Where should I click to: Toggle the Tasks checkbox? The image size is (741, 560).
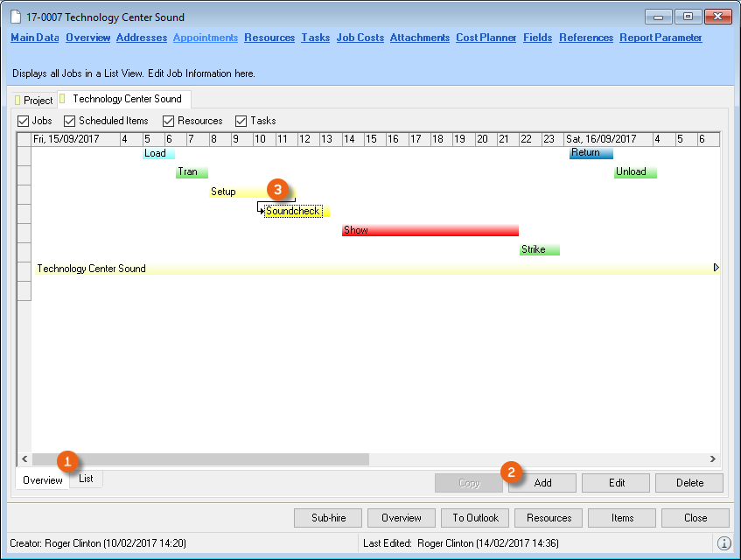click(x=241, y=121)
